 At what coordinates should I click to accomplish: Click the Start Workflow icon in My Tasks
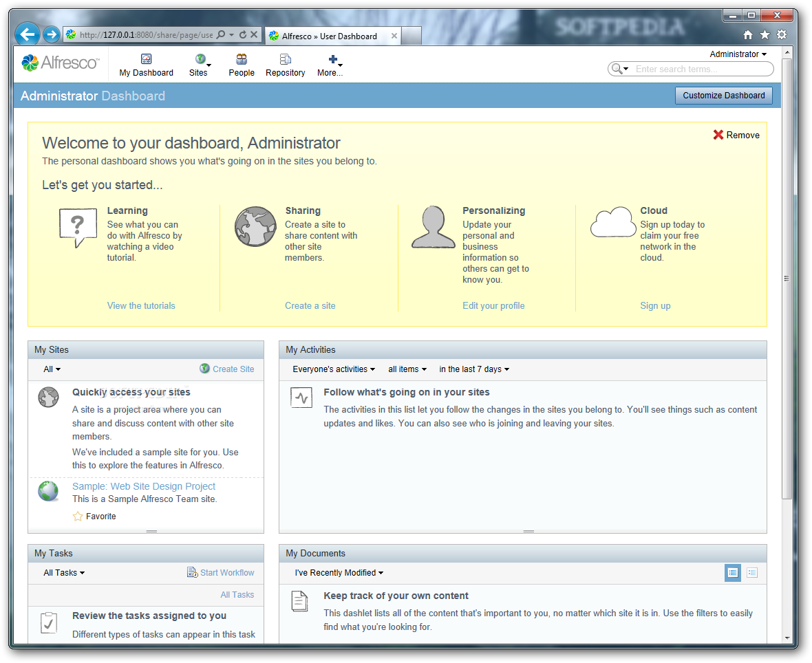click(x=192, y=572)
